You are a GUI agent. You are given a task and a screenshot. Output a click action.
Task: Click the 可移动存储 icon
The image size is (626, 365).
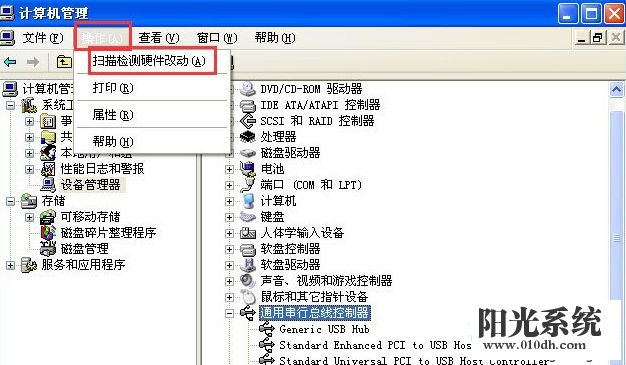point(48,217)
